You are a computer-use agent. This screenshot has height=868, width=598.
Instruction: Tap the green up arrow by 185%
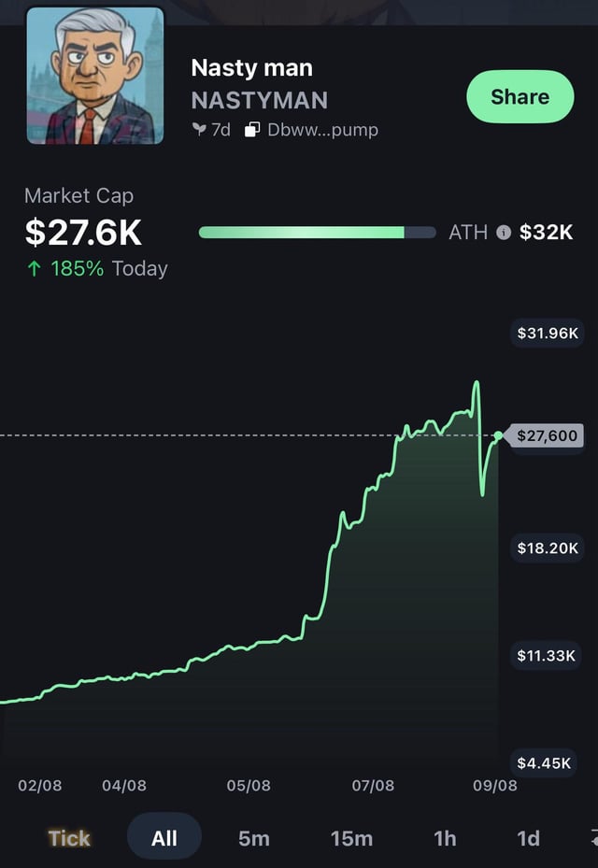pos(35,269)
